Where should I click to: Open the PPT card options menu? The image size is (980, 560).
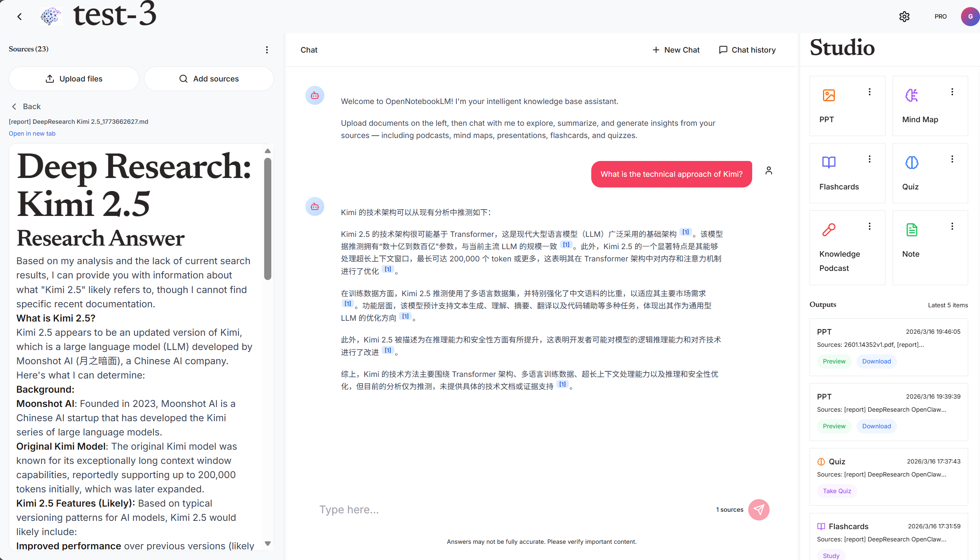point(869,92)
